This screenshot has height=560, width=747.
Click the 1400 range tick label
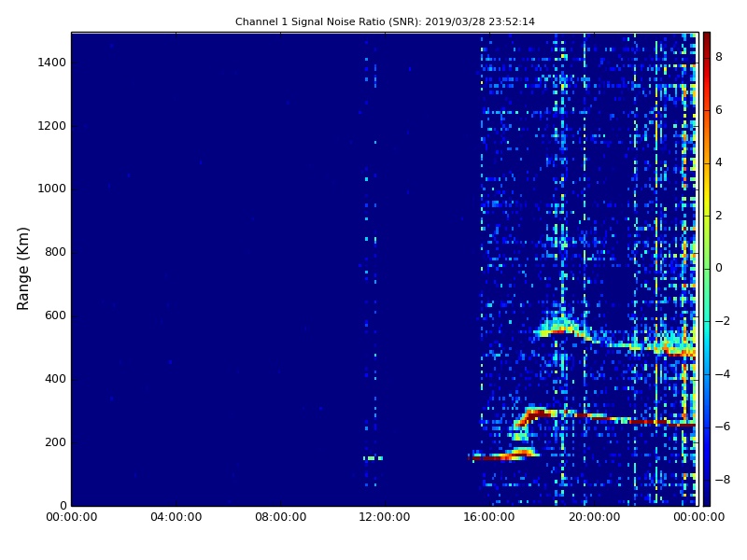[52, 63]
